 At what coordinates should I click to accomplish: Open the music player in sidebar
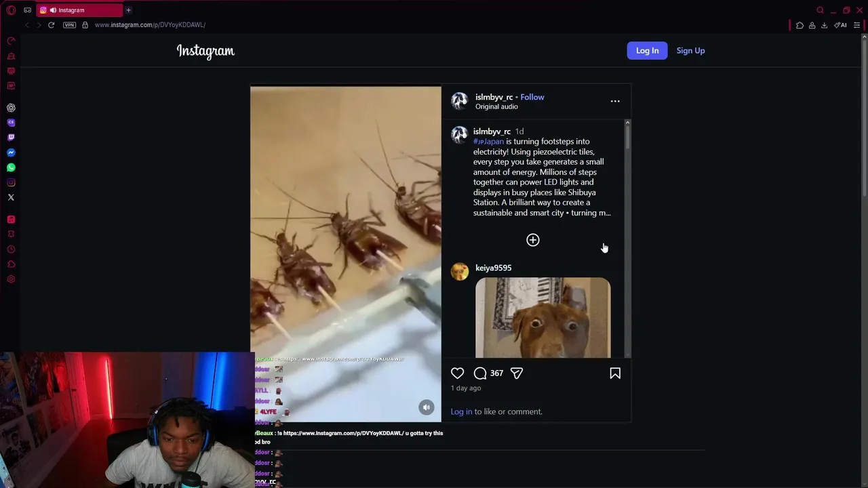[x=11, y=220]
